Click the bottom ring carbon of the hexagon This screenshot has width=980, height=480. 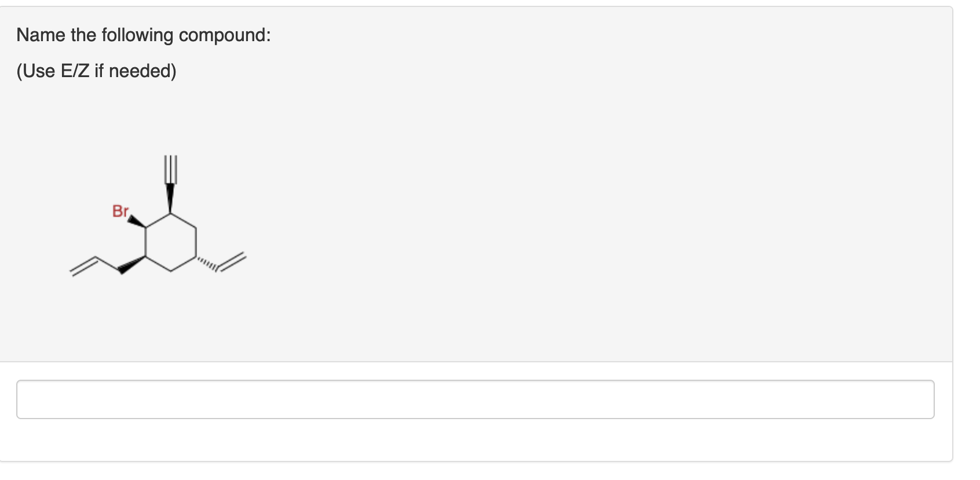[x=171, y=270]
